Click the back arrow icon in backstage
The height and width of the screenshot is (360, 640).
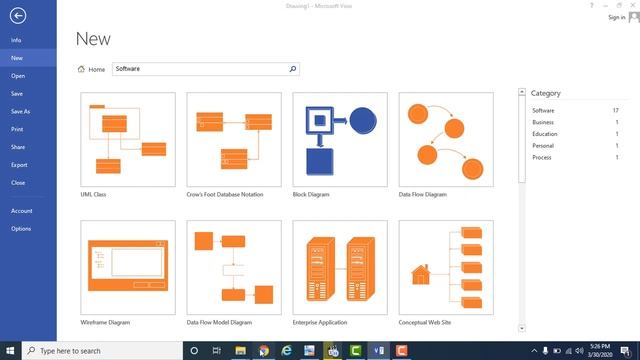coord(18,16)
